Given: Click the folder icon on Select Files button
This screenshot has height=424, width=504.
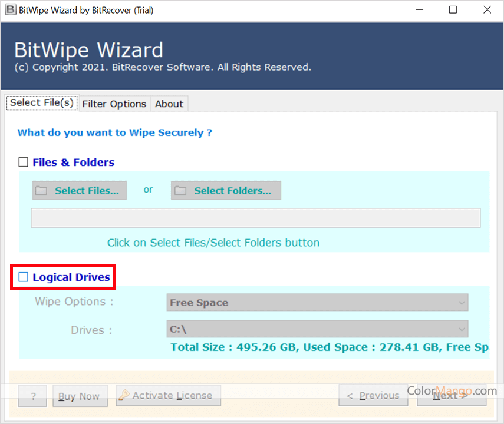Looking at the screenshot, I should click(x=41, y=190).
